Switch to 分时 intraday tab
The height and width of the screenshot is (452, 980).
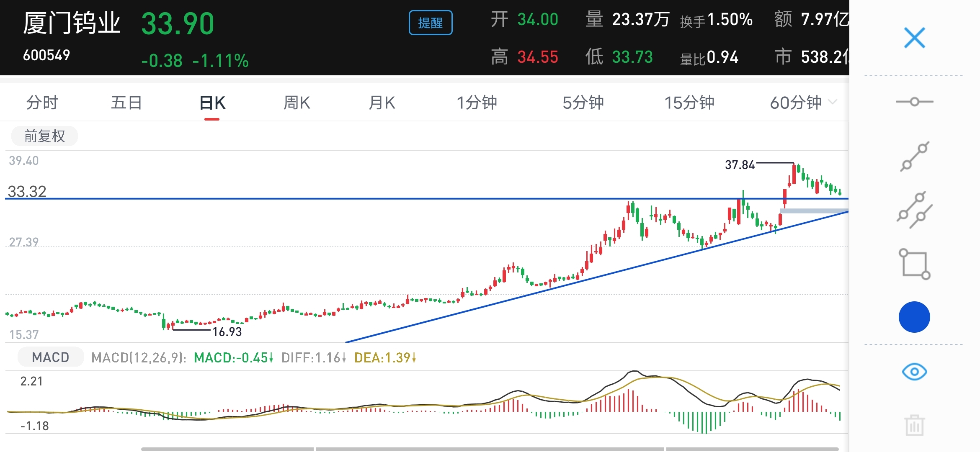click(42, 103)
